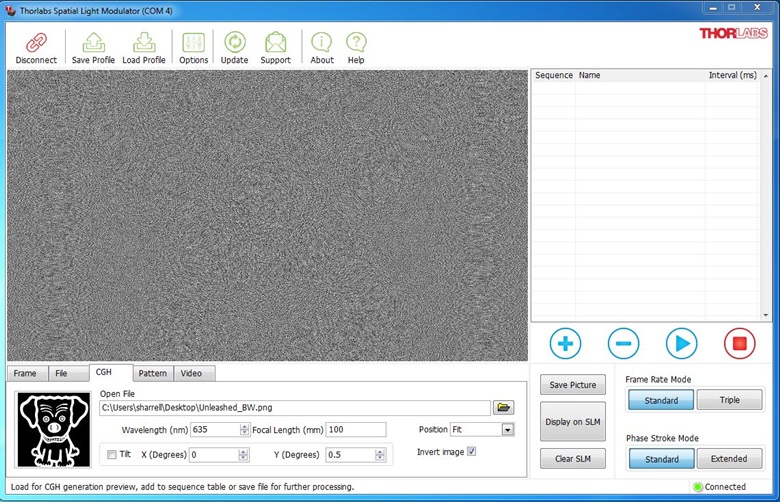Increase X Degrees with up arrow
The image size is (780, 502).
(243, 452)
